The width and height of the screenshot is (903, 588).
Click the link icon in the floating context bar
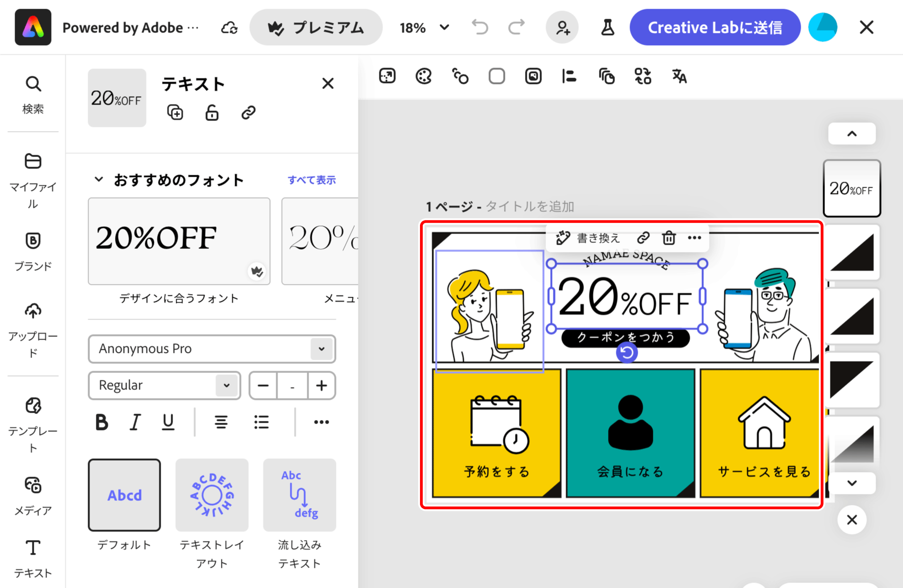(x=644, y=237)
